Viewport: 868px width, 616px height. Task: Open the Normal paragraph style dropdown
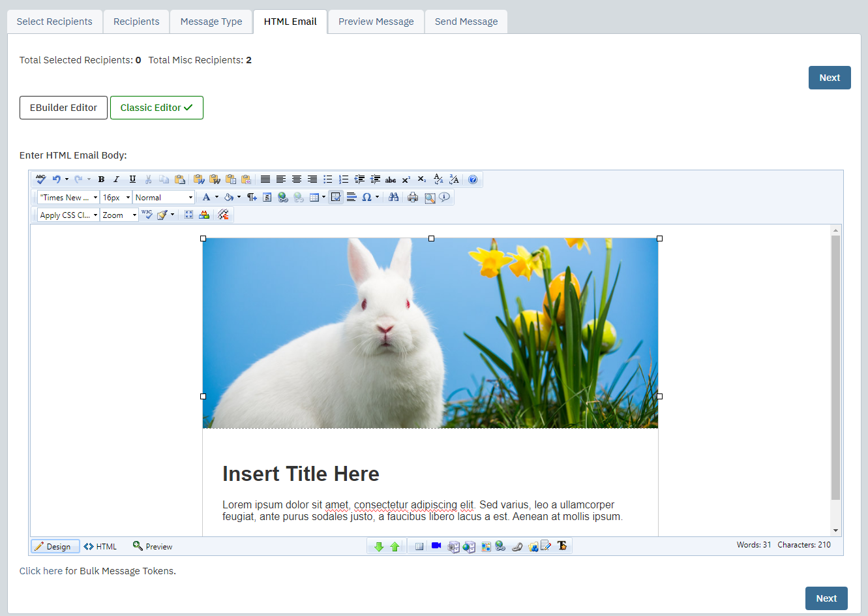coord(164,197)
